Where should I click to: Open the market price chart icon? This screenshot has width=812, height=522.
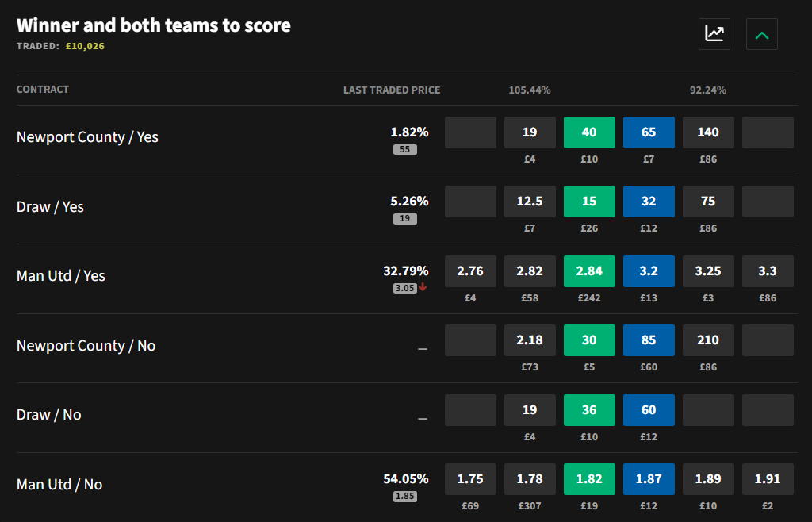(714, 34)
